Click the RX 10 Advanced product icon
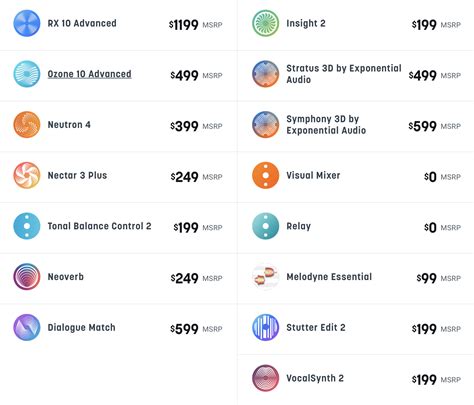The height and width of the screenshot is (405, 474). 27,23
